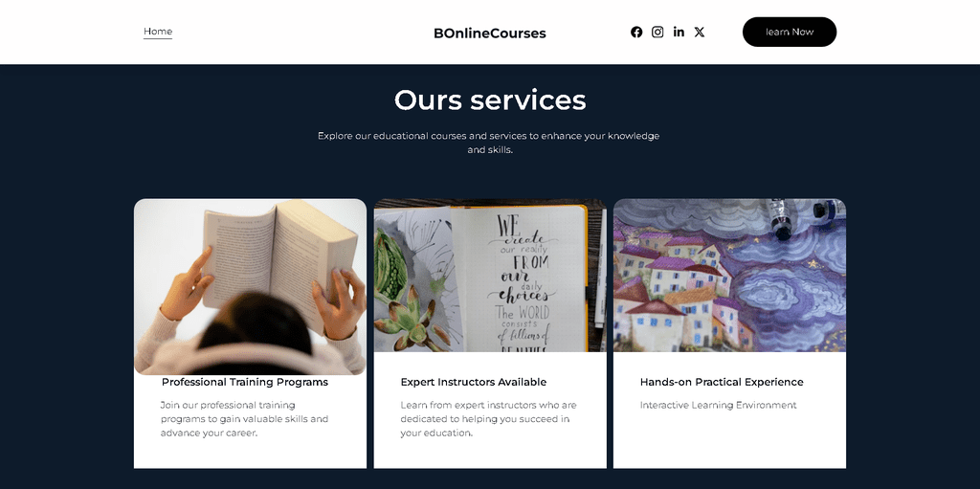Image resolution: width=980 pixels, height=489 pixels.
Task: Click the Expert Instructors Available title
Action: pyautogui.click(x=473, y=382)
